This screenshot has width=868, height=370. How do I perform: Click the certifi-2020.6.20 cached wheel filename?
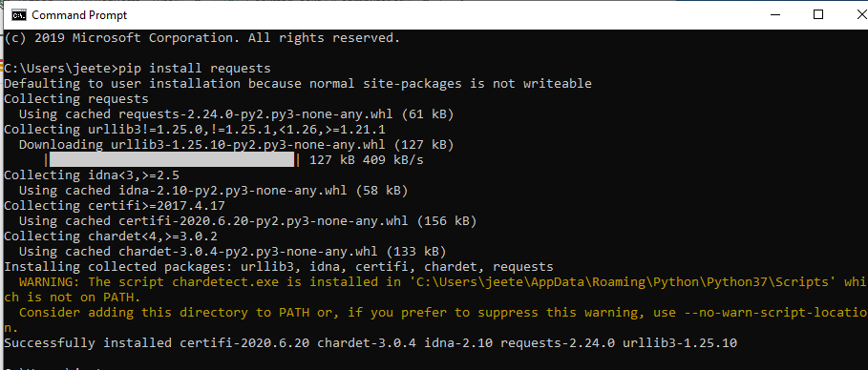click(264, 221)
